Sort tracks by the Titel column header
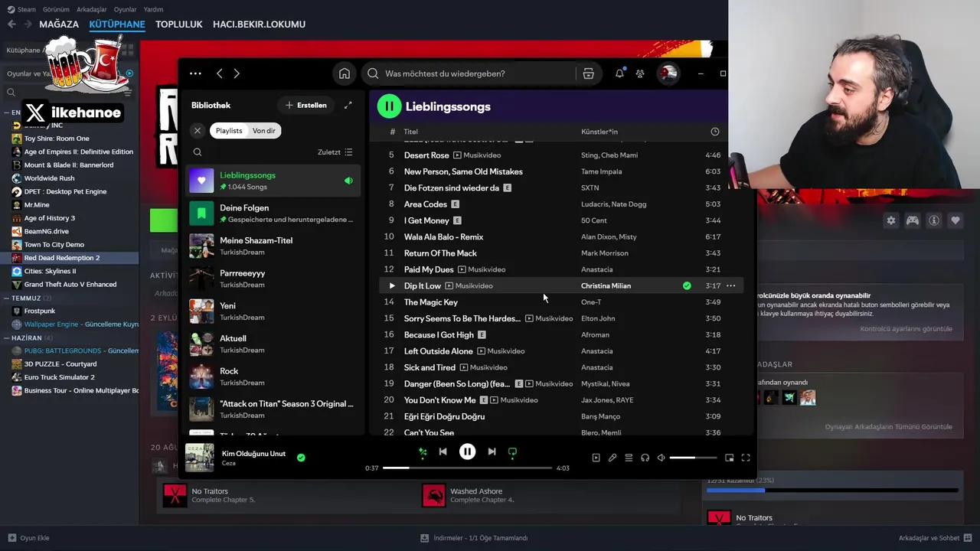 coord(411,132)
